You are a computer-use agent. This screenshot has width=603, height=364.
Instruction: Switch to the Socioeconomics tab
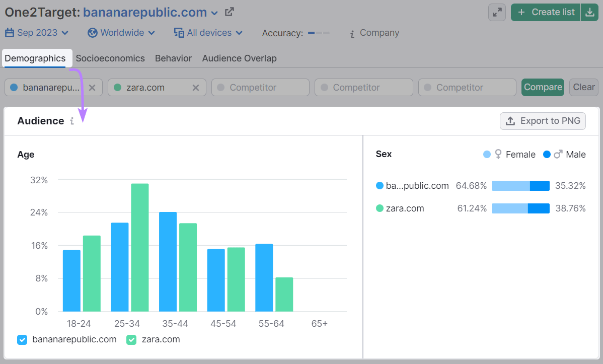(110, 58)
